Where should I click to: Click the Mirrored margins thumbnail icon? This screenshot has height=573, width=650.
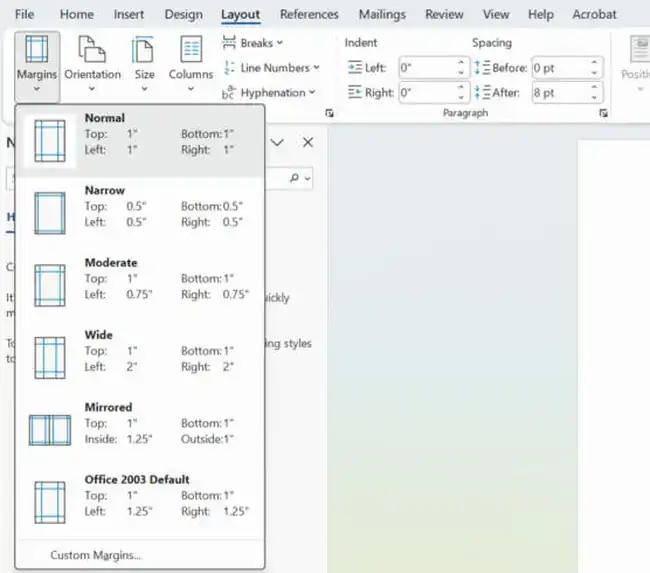click(x=50, y=430)
